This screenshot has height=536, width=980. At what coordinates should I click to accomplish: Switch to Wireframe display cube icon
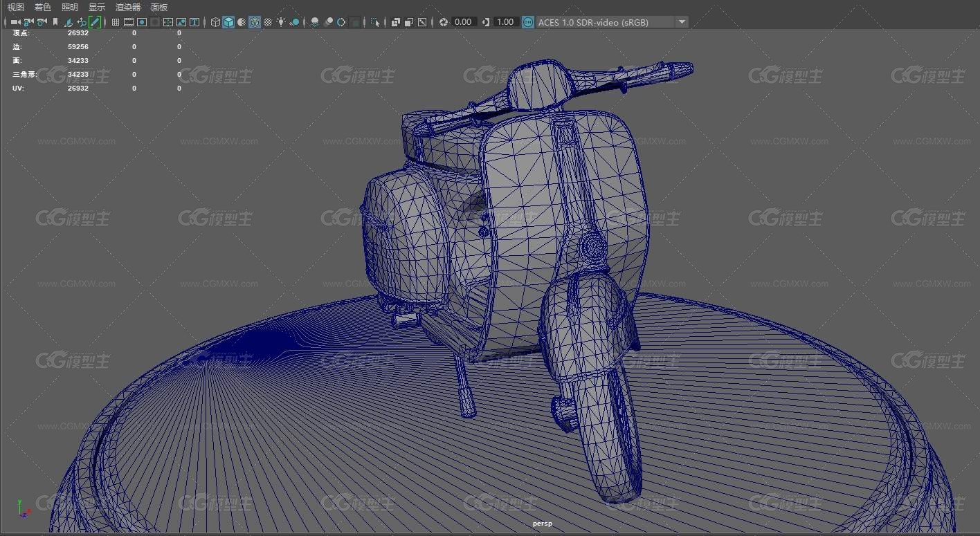215,22
